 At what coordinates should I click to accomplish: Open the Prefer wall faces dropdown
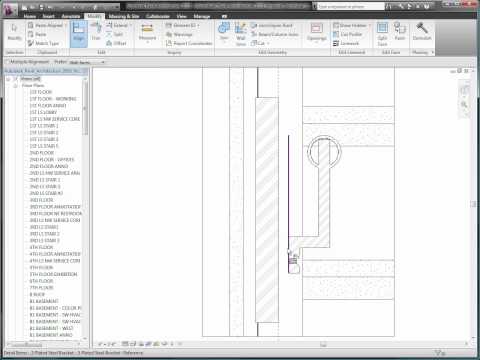pyautogui.click(x=87, y=62)
